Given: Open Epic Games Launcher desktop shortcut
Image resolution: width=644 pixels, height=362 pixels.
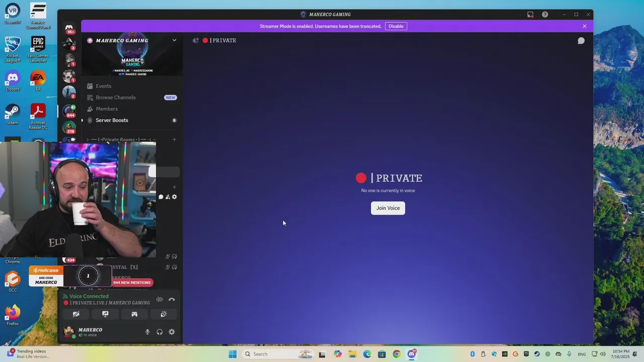Looking at the screenshot, I should tap(38, 50).
